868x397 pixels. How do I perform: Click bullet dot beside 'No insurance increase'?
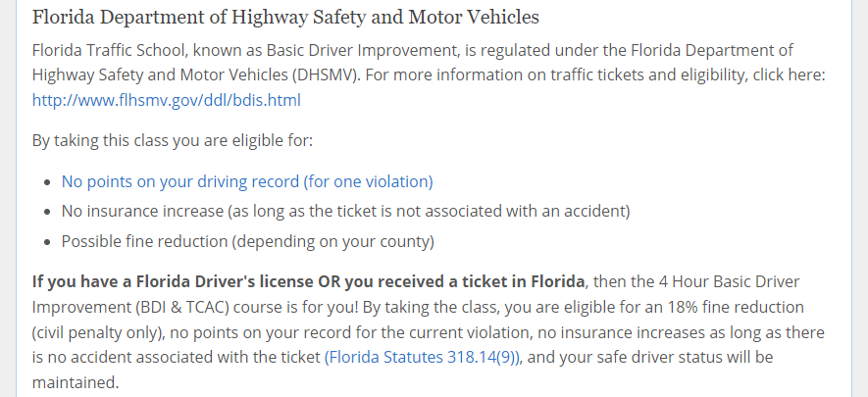tap(49, 212)
